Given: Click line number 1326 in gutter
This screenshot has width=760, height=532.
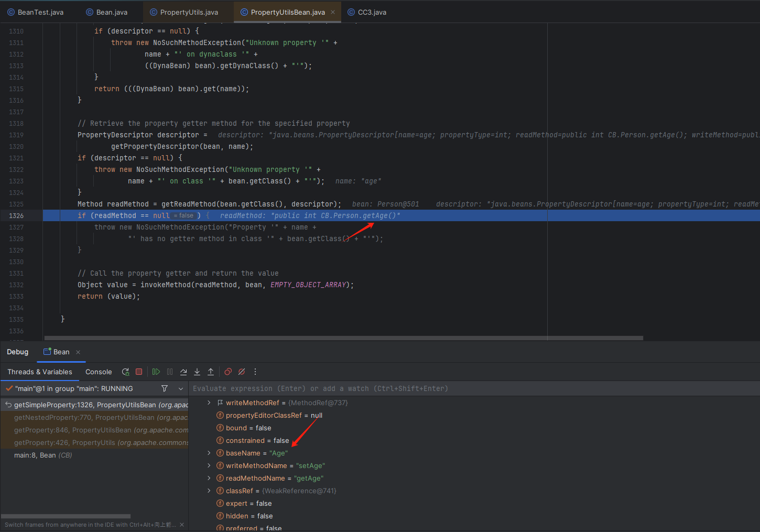Looking at the screenshot, I should point(16,215).
